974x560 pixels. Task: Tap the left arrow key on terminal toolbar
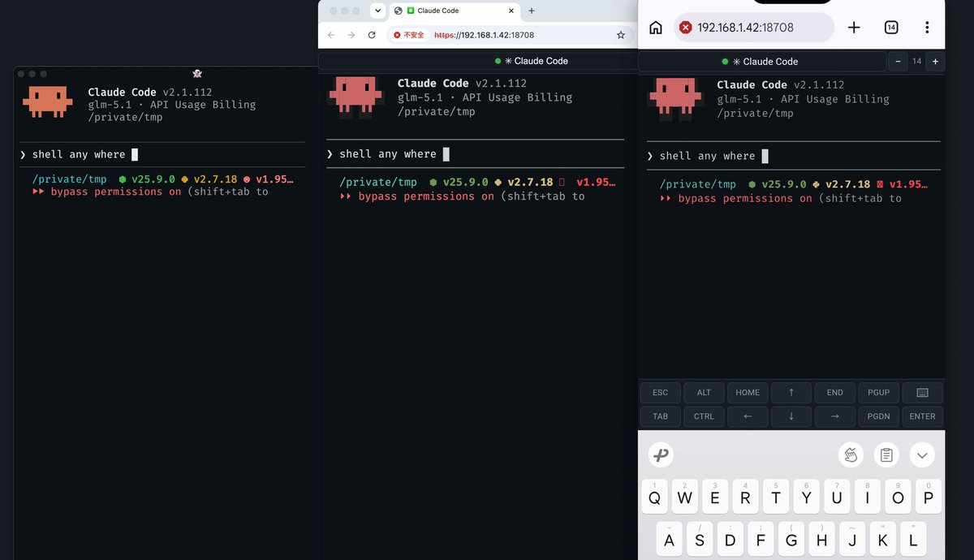pyautogui.click(x=748, y=416)
